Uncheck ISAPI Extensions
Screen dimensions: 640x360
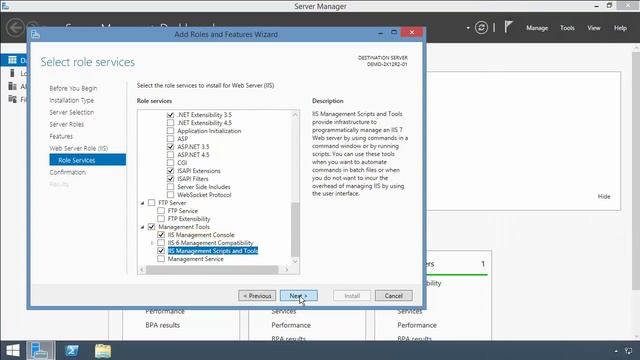[170, 171]
